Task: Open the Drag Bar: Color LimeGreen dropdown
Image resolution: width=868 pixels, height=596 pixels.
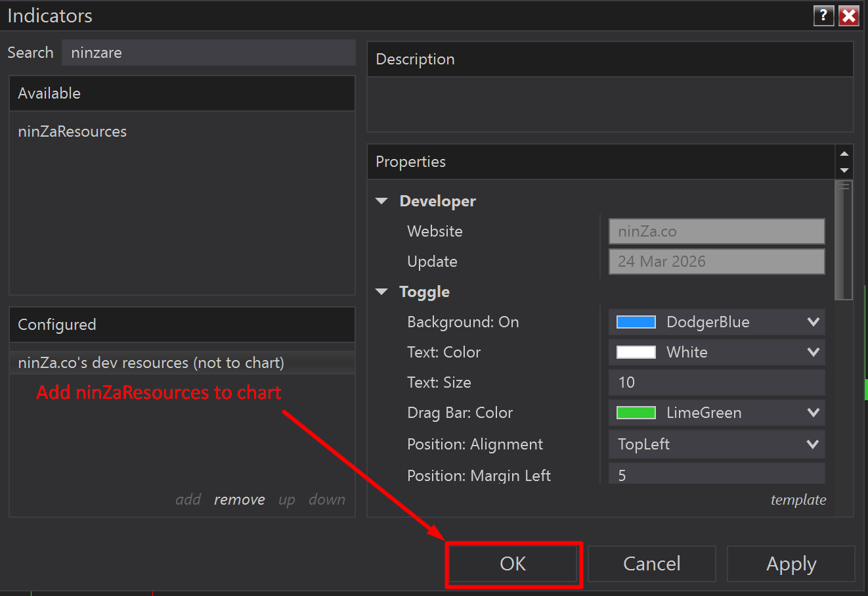Action: click(717, 413)
